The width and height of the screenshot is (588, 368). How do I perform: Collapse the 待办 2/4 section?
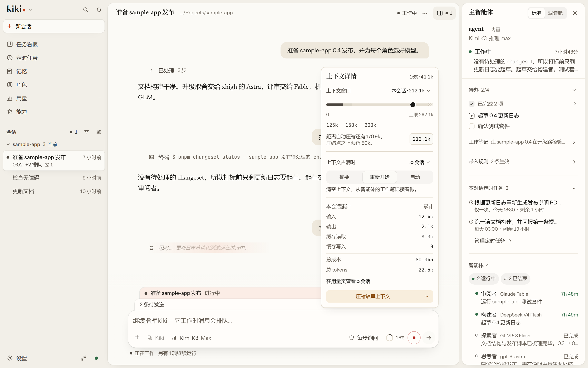tap(574, 90)
